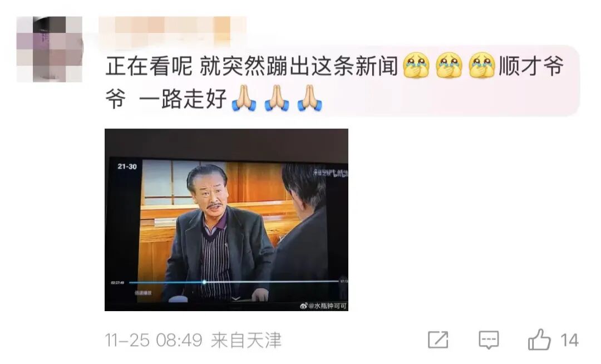601x364 pixels.
Task: Select the 21-30 episode label in the photo
Action: [x=127, y=166]
